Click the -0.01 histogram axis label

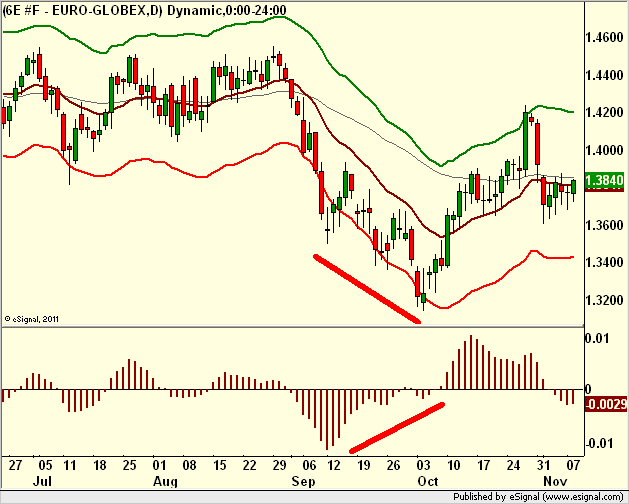tap(599, 443)
